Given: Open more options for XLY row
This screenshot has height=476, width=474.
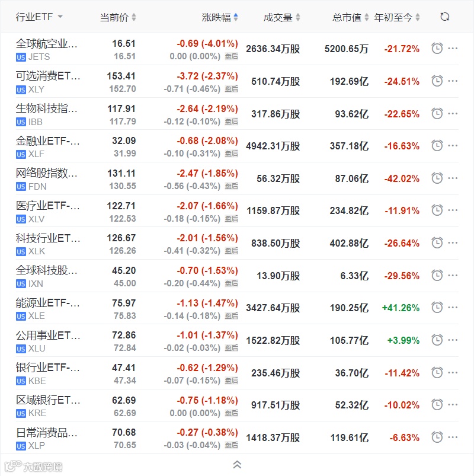Looking at the screenshot, I should pyautogui.click(x=453, y=81).
